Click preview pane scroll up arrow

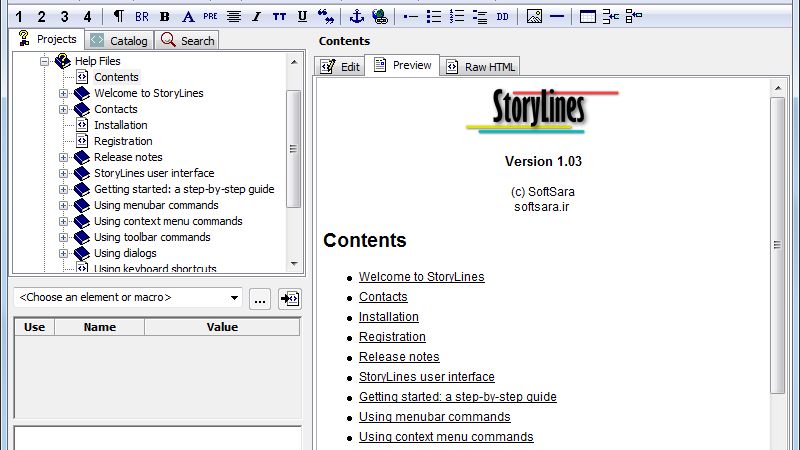pyautogui.click(x=778, y=88)
